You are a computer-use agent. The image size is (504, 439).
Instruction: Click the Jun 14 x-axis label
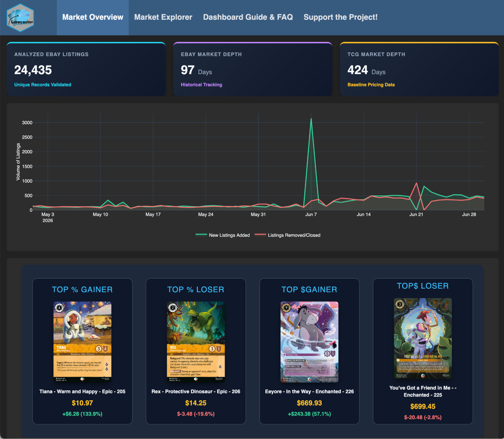(364, 215)
